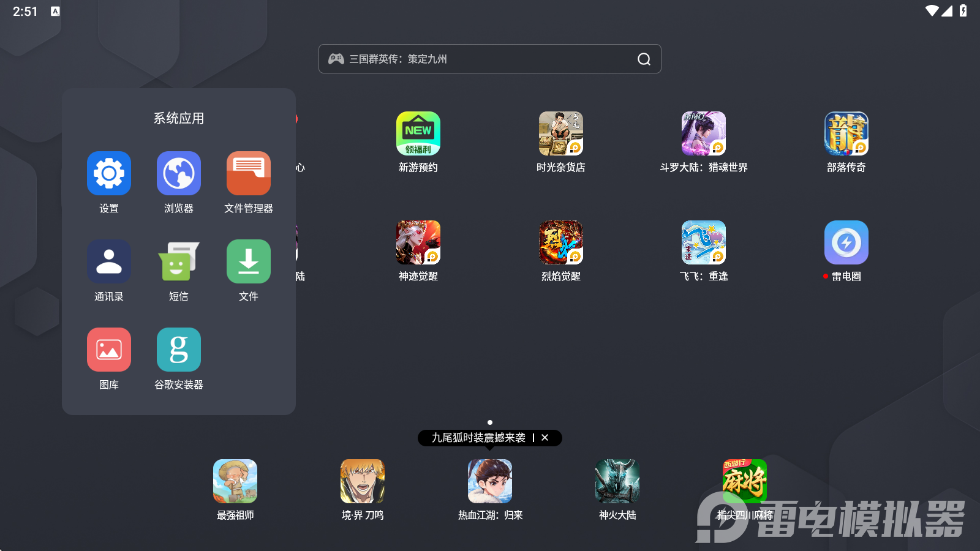Launch the 部落传奇 game

846,133
